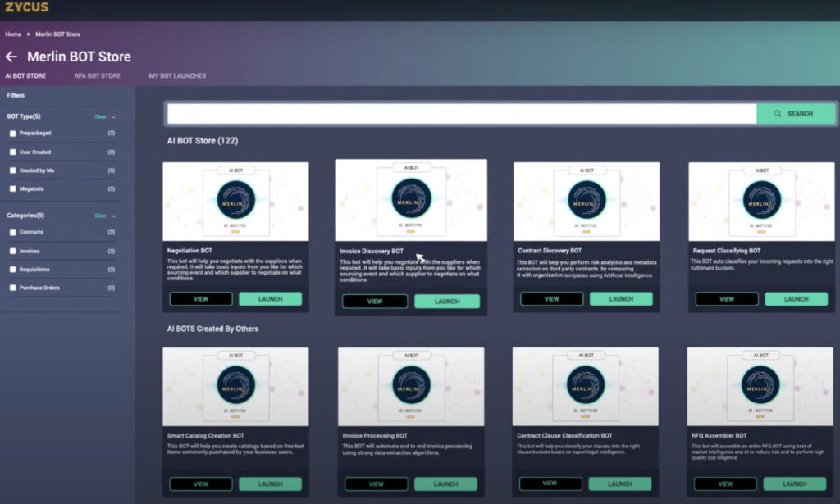Click into the bot search field
Screen dimensions: 840x504
462,114
